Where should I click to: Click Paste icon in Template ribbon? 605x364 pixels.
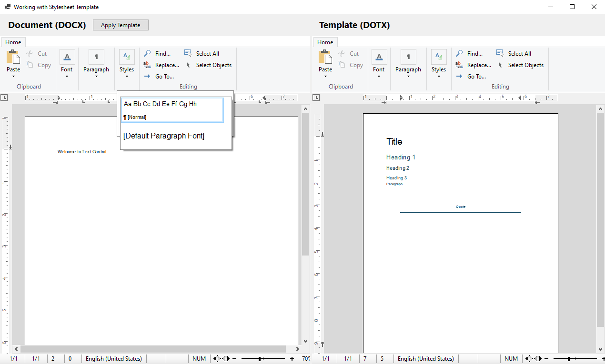click(x=325, y=57)
